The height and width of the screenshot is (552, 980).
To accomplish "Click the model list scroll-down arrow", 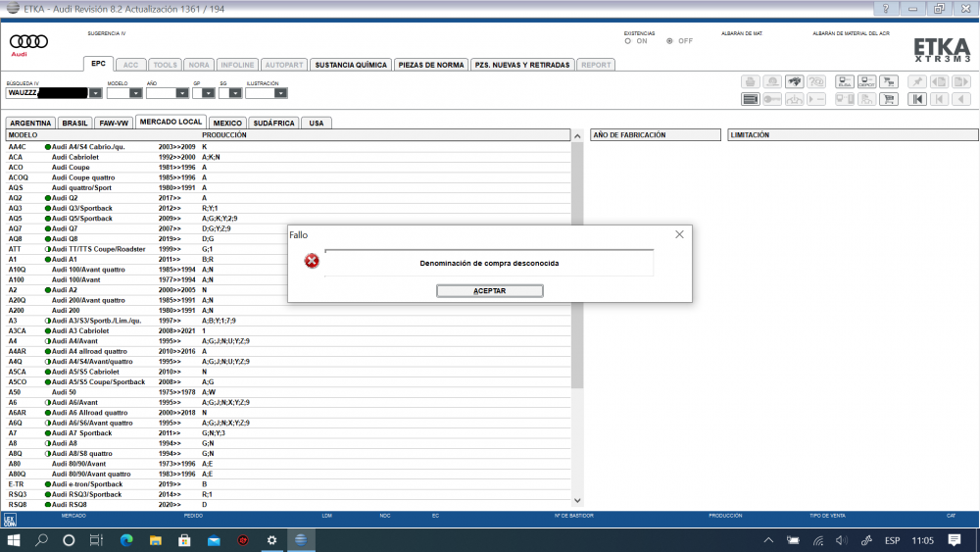I will [x=577, y=501].
